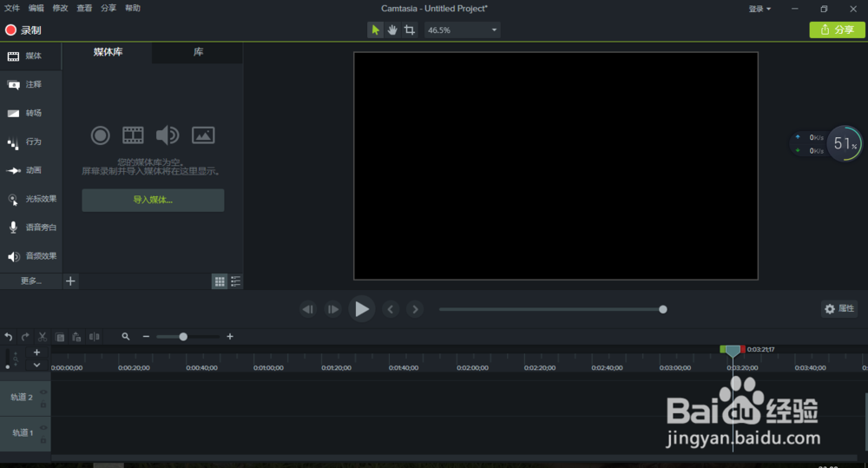The height and width of the screenshot is (468, 868).
Task: Expand the track options chevron below plus
Action: point(36,365)
